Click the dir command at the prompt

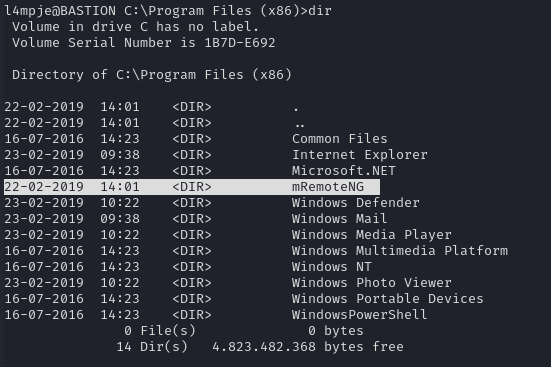coord(320,11)
